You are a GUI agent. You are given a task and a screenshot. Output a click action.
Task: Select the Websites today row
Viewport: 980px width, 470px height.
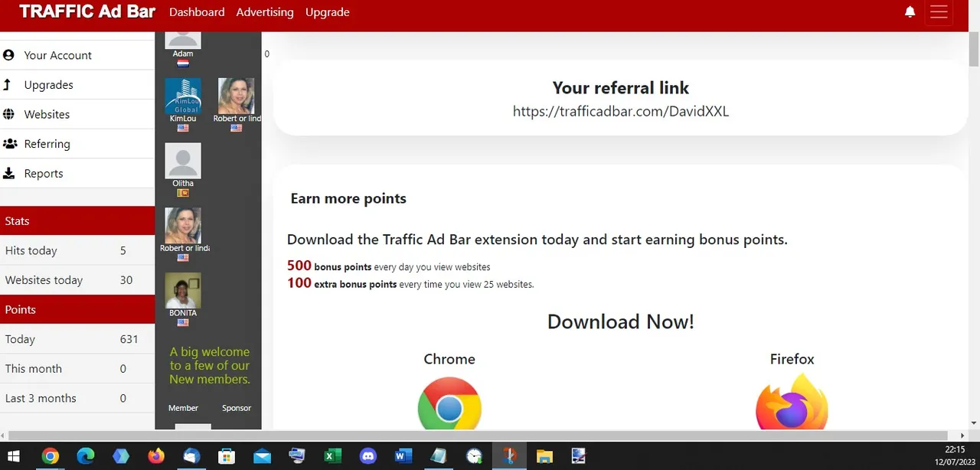[x=77, y=280]
